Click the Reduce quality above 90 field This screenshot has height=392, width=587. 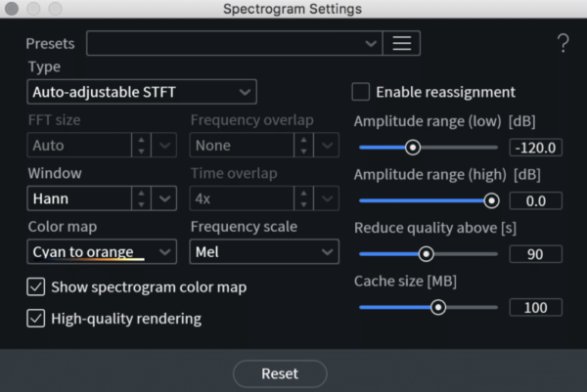point(535,254)
